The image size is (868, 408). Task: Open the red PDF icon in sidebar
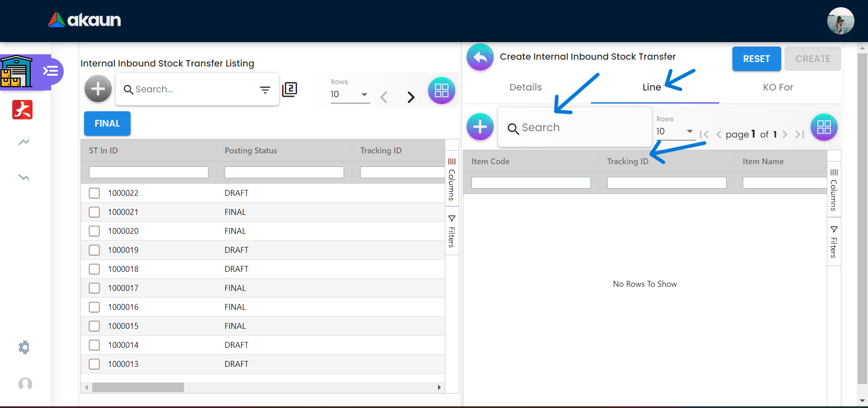click(x=23, y=109)
